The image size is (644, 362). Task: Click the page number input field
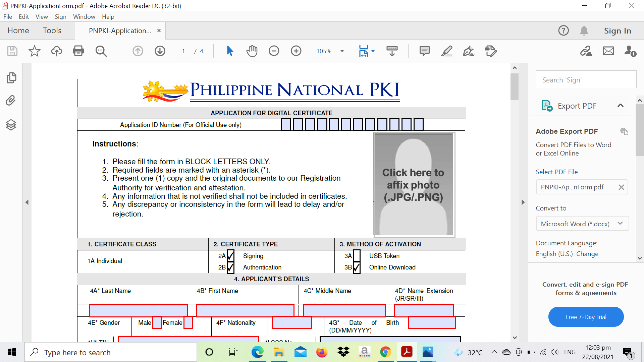click(183, 51)
